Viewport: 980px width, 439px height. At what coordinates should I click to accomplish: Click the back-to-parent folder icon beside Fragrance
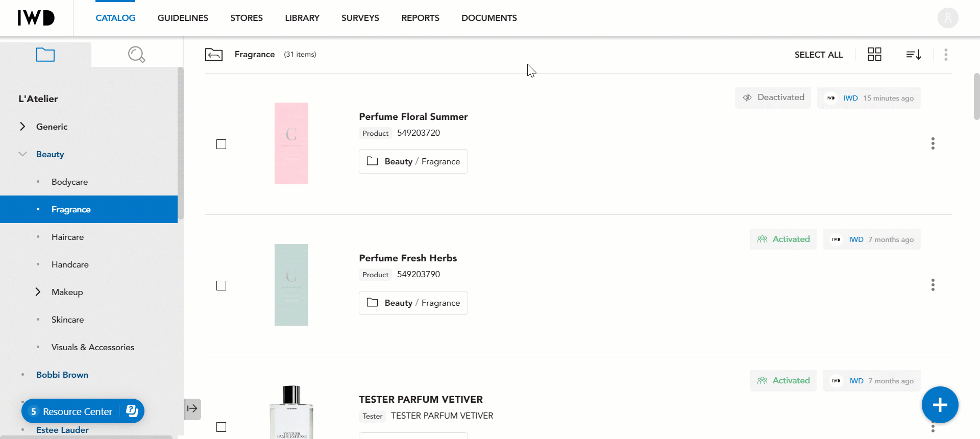click(214, 54)
